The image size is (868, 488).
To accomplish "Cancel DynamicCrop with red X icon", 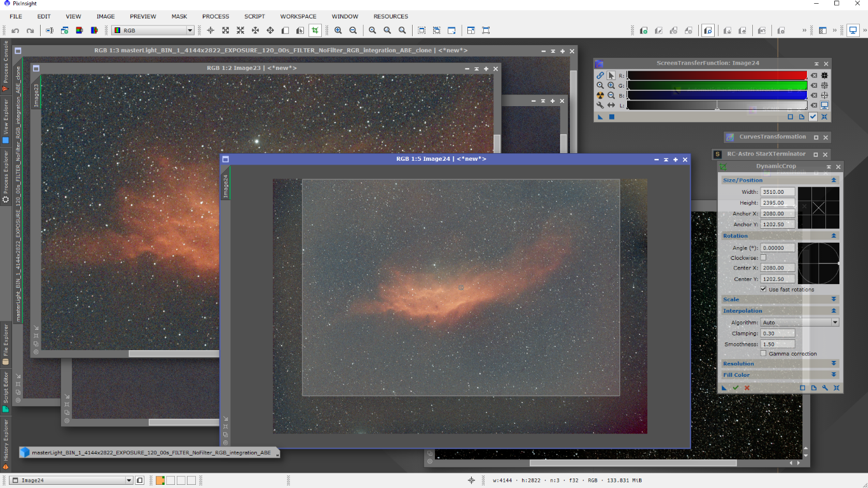I will (x=747, y=388).
